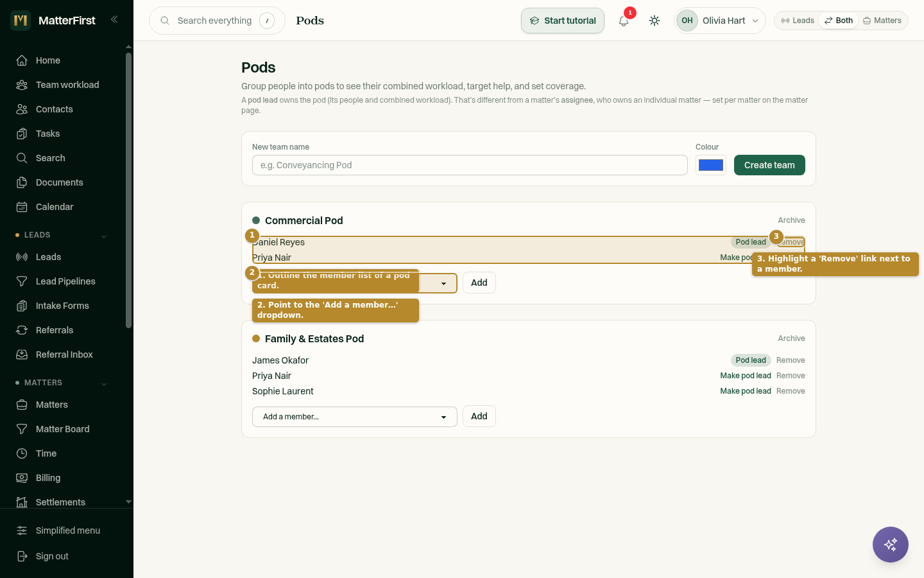Open notifications bell
Image resolution: width=924 pixels, height=578 pixels.
pyautogui.click(x=624, y=21)
